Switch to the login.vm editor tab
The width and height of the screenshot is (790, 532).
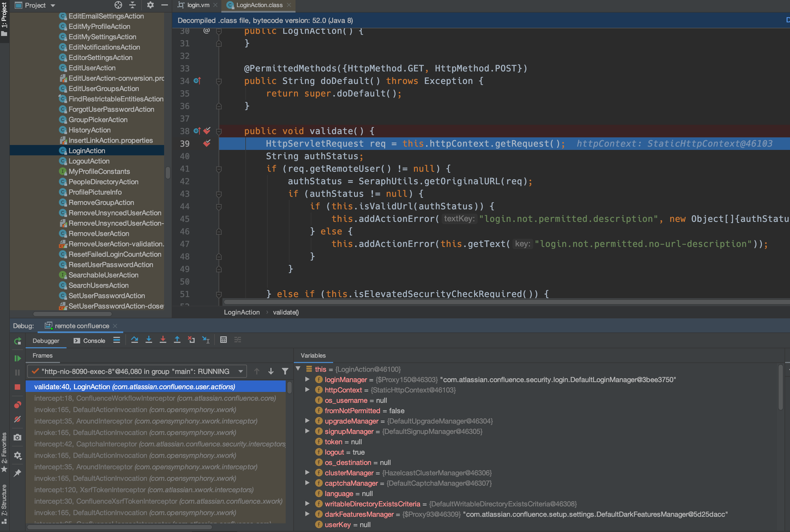(198, 5)
